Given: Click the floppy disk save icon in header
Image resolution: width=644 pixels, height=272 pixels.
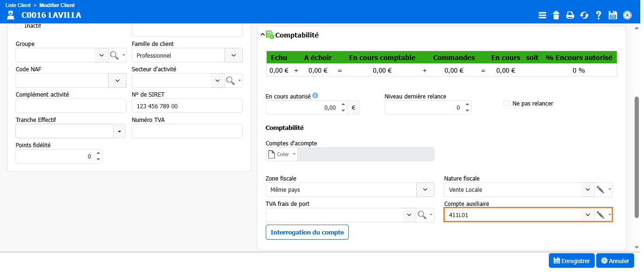Looking at the screenshot, I should tap(613, 15).
